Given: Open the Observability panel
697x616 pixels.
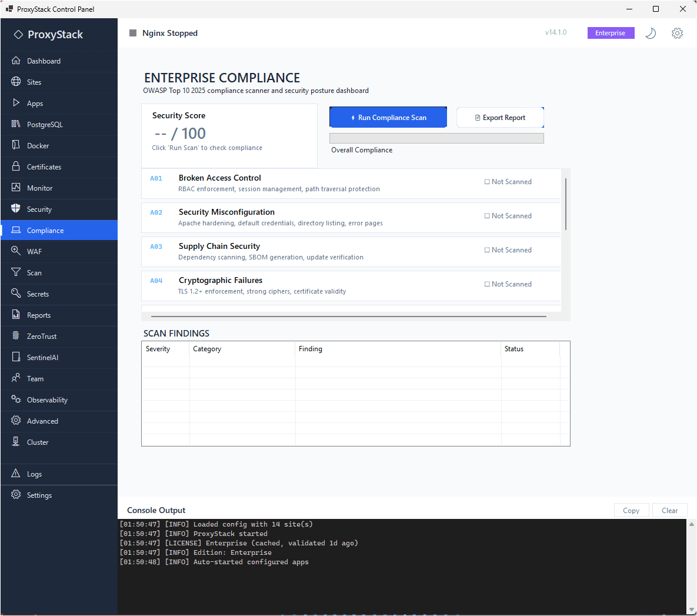Looking at the screenshot, I should 46,399.
